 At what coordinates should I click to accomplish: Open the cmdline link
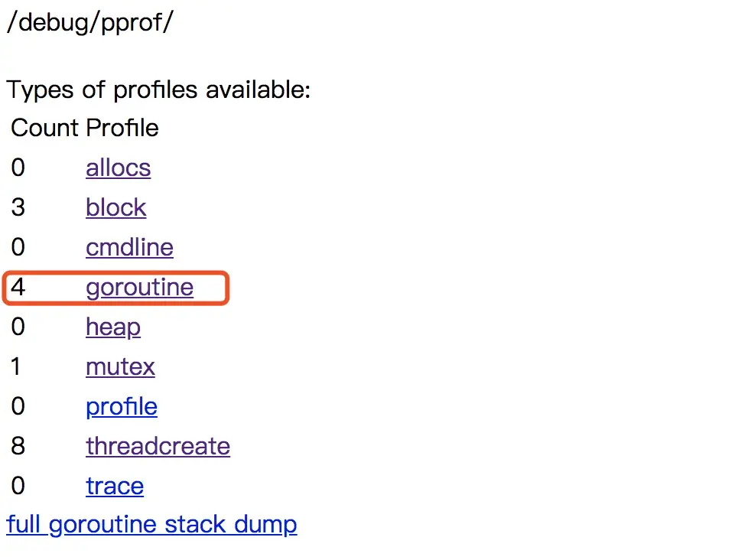129,248
